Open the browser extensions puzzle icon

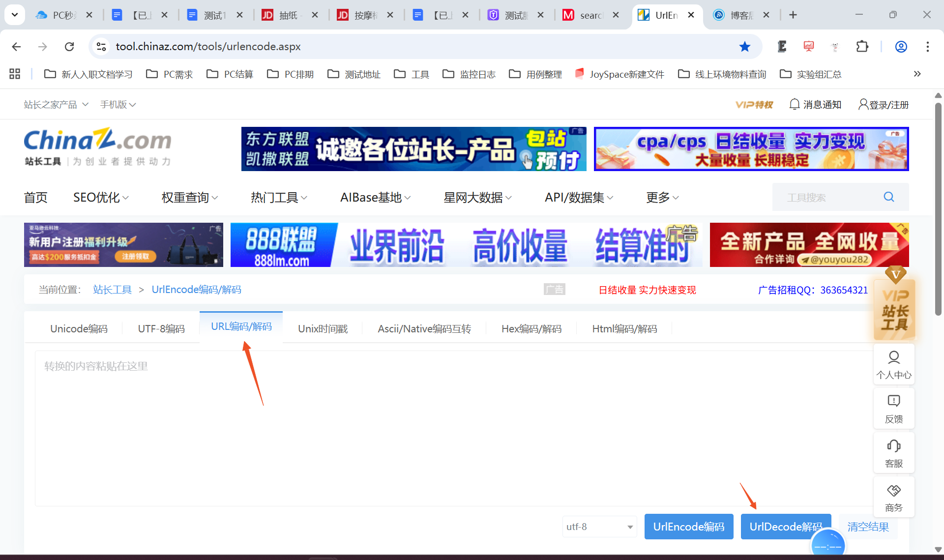pos(862,47)
